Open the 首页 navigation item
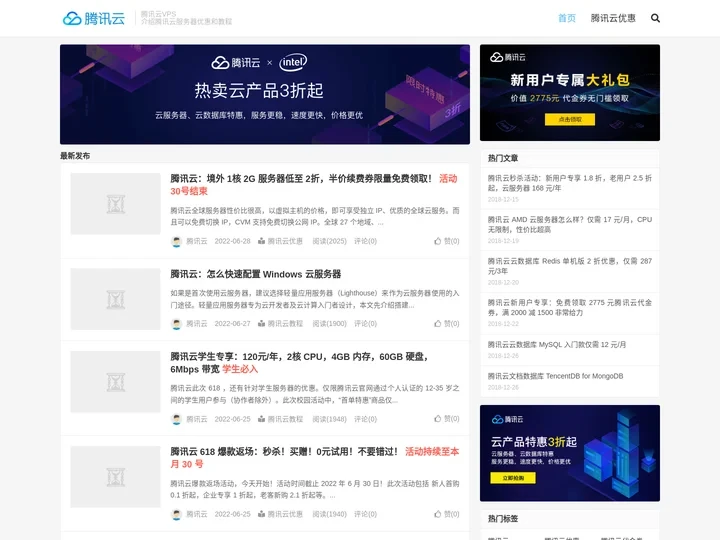Image resolution: width=720 pixels, height=540 pixels. pos(567,18)
